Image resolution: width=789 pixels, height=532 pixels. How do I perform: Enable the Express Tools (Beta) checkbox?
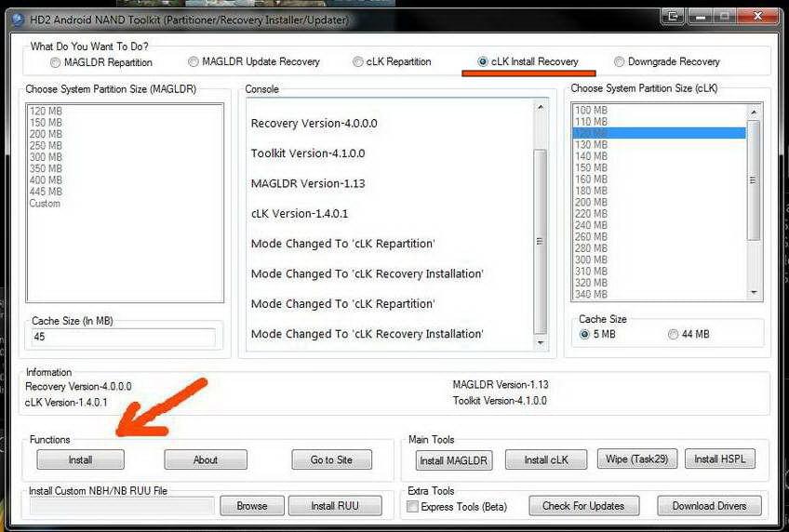pyautogui.click(x=413, y=507)
